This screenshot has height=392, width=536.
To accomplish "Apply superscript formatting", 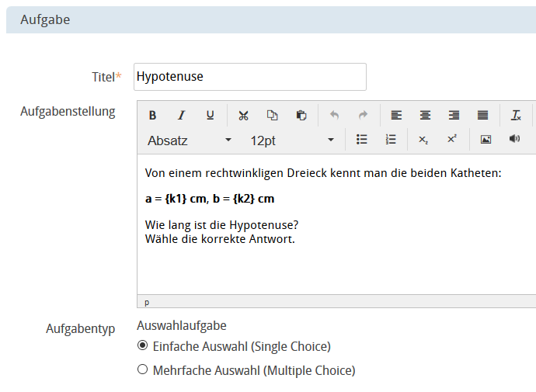I will pos(452,140).
